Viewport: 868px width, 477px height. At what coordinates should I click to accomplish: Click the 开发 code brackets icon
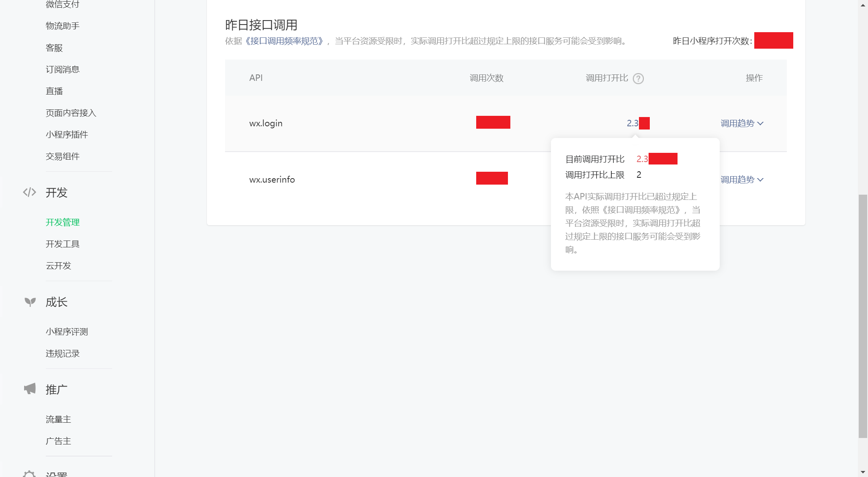coord(29,192)
